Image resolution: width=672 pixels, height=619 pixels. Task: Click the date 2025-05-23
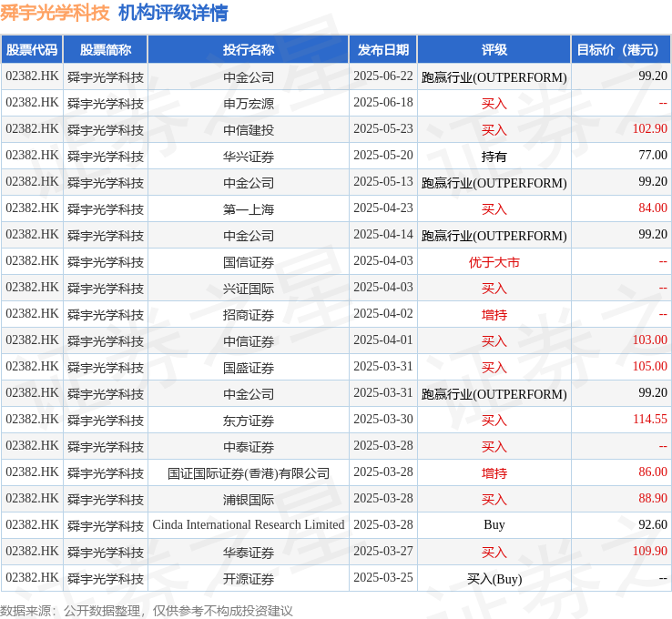coord(383,128)
